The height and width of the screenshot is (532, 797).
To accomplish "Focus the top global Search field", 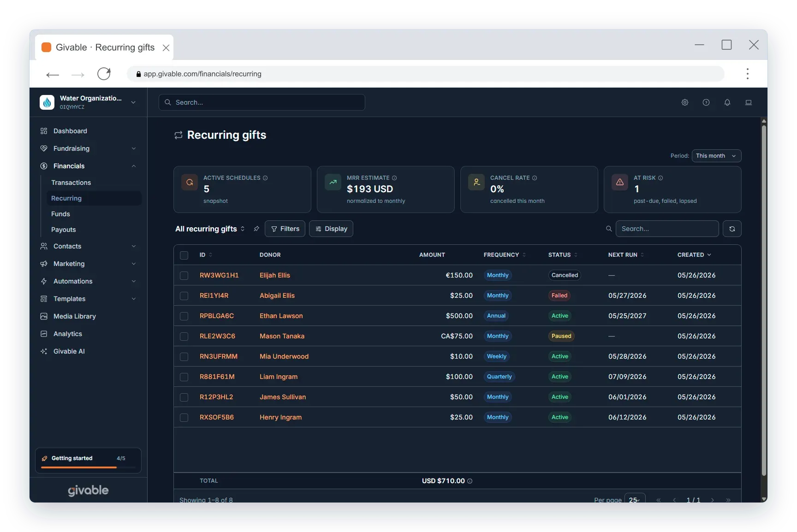I will click(x=262, y=102).
